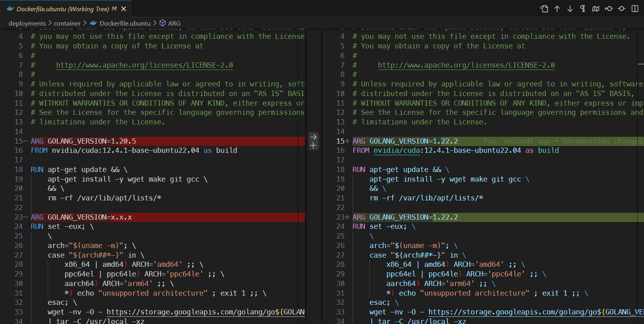
Task: Go to next change with down arrow
Action: (x=570, y=9)
